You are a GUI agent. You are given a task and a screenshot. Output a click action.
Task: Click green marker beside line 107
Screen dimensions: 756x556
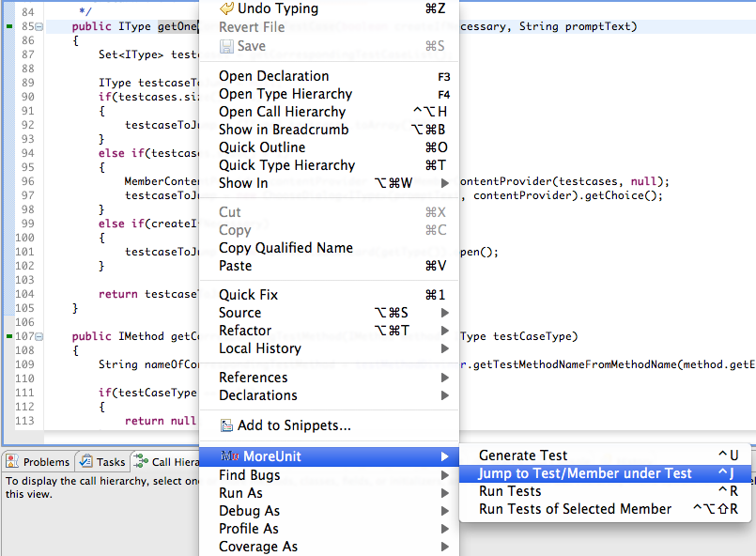[8, 335]
